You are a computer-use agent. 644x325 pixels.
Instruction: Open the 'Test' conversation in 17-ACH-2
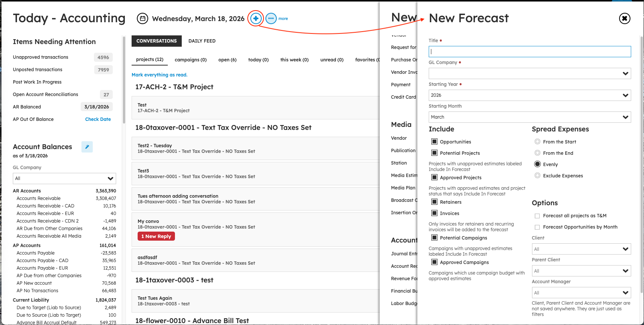pyautogui.click(x=255, y=108)
